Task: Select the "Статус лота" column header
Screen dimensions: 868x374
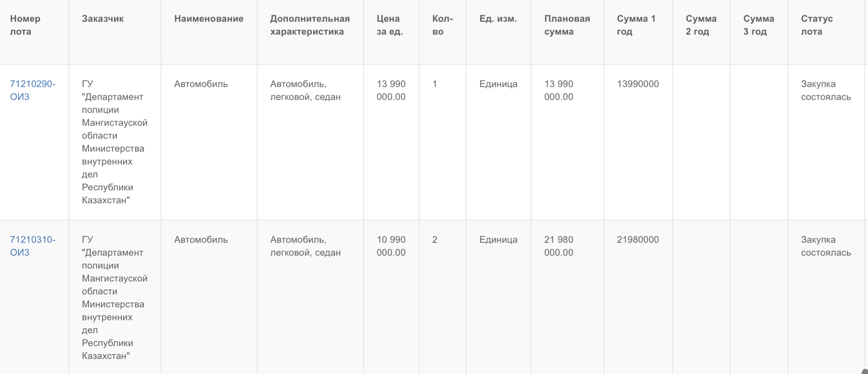Action: (x=817, y=25)
